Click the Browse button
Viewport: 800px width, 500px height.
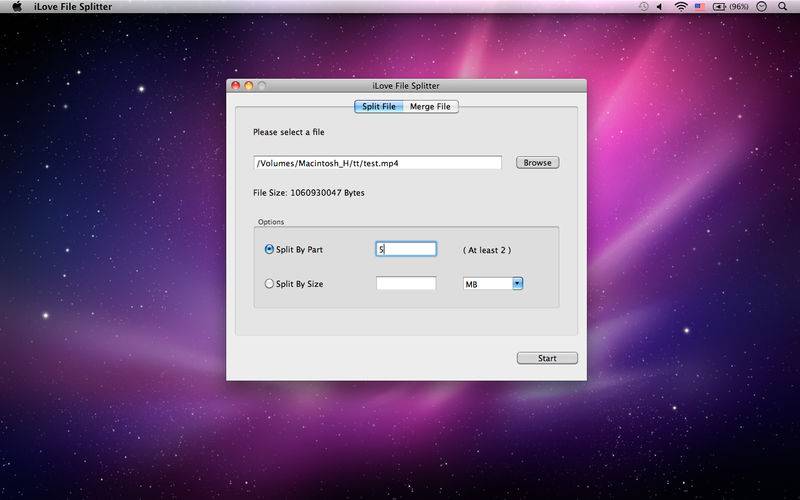[x=537, y=162]
